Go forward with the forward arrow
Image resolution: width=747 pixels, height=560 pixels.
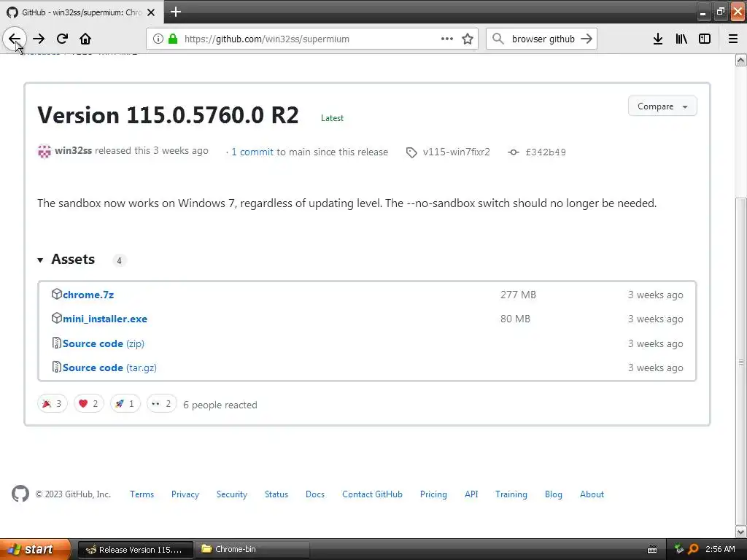pos(39,39)
